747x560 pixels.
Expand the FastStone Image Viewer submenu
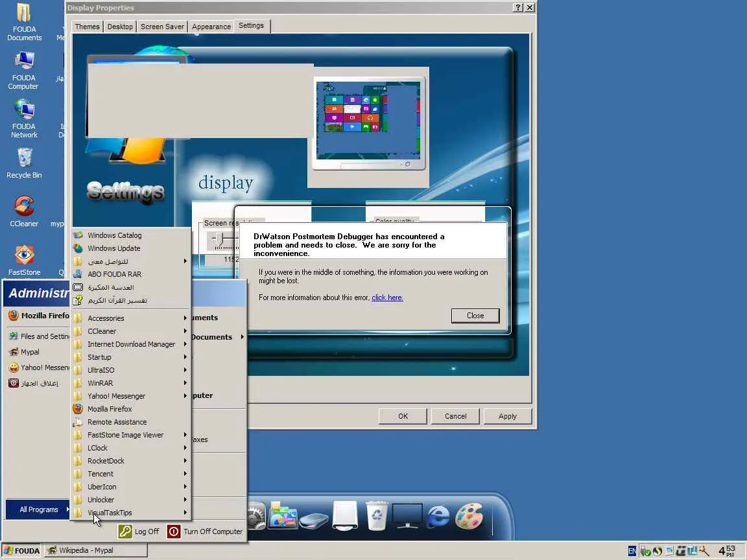[x=131, y=435]
